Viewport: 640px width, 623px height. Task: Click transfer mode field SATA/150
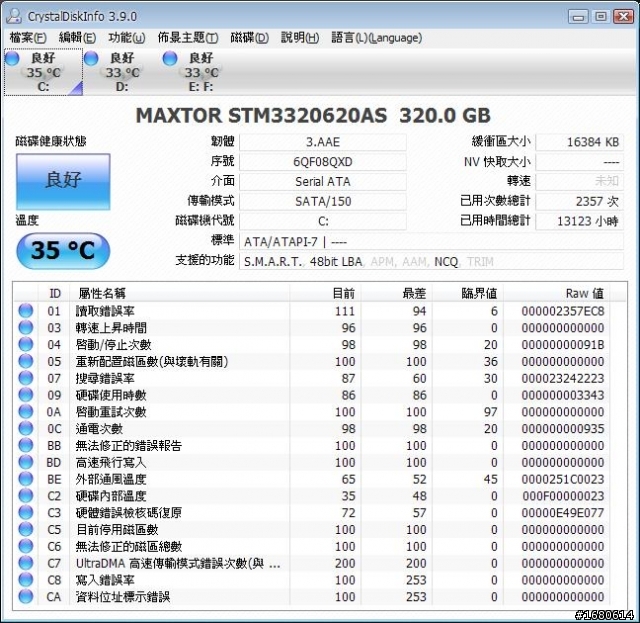323,201
